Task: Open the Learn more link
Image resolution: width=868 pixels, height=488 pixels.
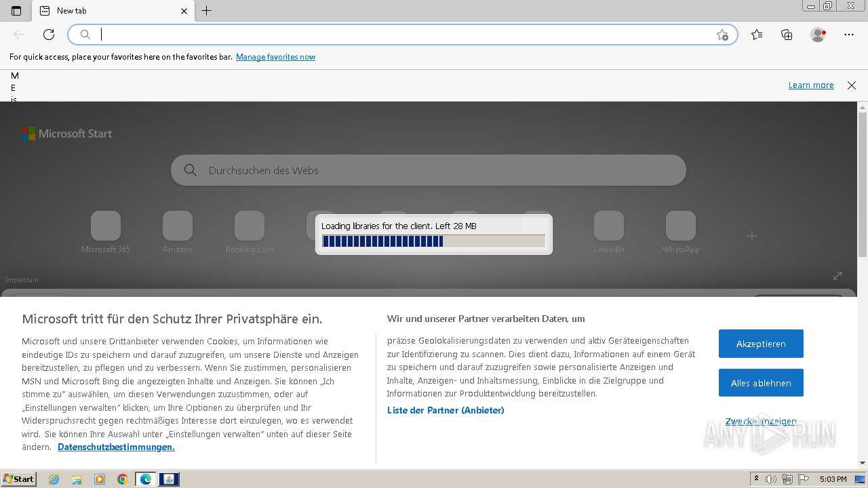Action: (811, 85)
